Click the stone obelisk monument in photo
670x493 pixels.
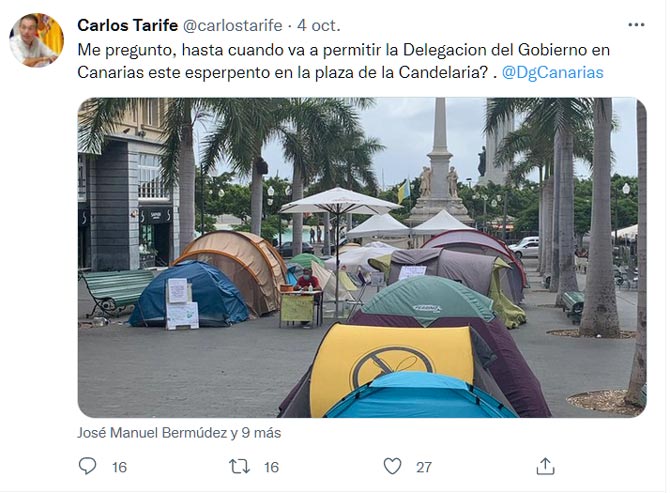pos(439,162)
